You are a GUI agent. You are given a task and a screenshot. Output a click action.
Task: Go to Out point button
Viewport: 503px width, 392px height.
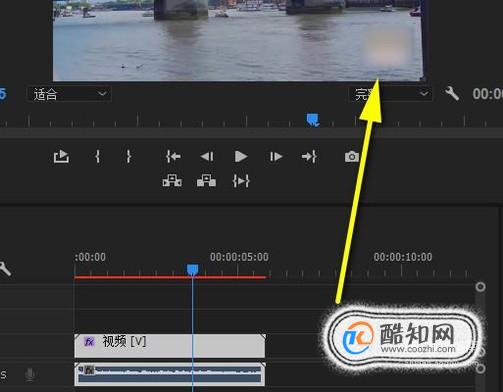point(309,156)
